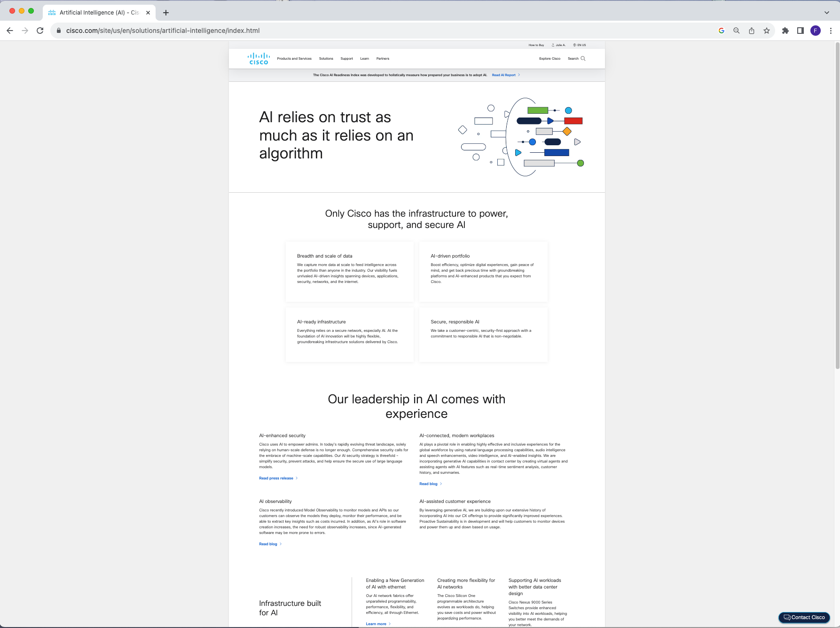Expand the EN US language selector
Image resolution: width=840 pixels, height=628 pixels.
[581, 45]
